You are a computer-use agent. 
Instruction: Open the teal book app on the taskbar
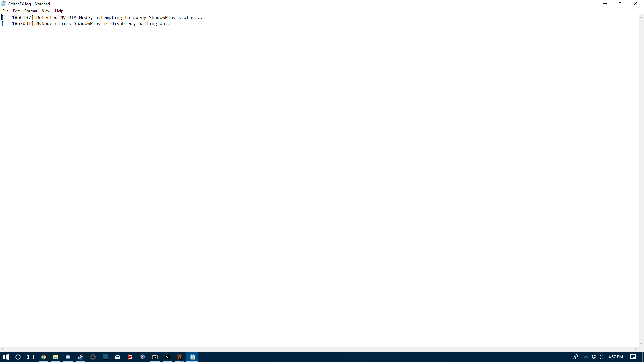coord(105,357)
